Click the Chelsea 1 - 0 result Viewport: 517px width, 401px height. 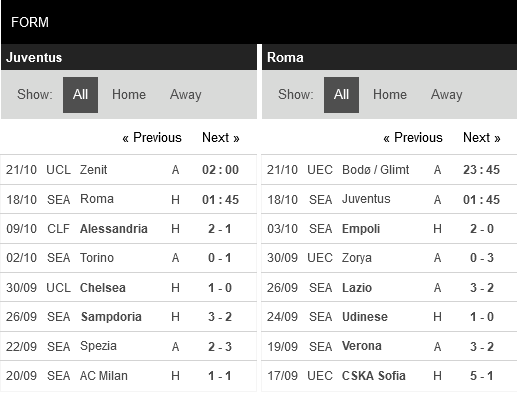pyautogui.click(x=220, y=288)
